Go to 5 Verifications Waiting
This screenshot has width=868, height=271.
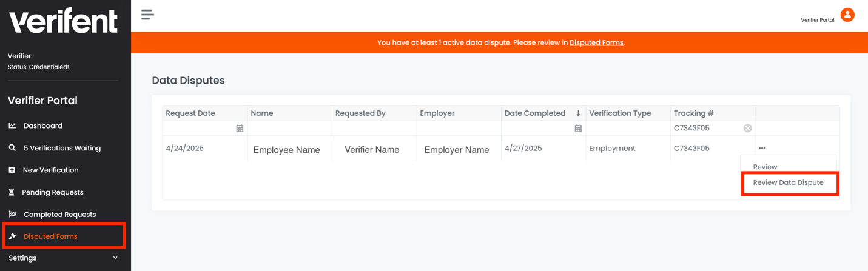[x=62, y=148]
